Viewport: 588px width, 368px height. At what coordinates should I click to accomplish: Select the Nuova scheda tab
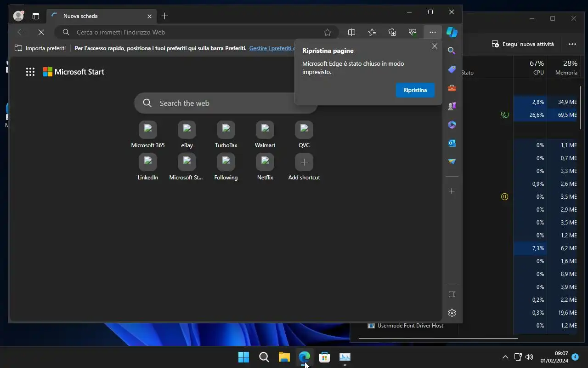(101, 16)
